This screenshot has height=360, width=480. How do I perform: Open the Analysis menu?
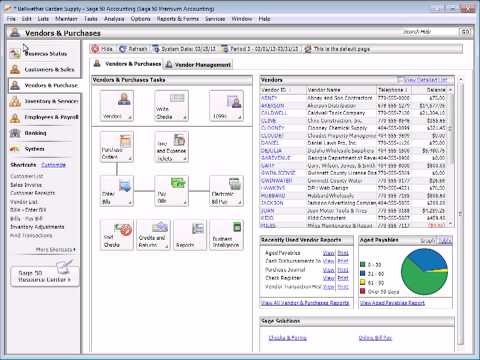click(x=114, y=19)
